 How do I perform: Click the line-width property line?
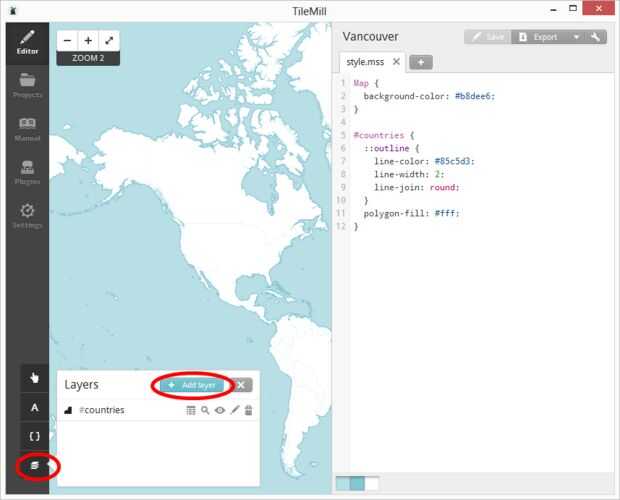tap(409, 174)
